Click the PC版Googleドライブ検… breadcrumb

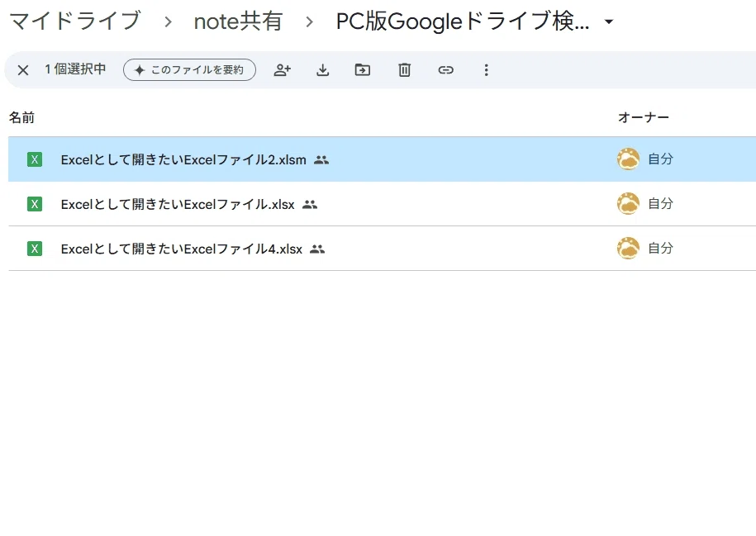point(463,21)
